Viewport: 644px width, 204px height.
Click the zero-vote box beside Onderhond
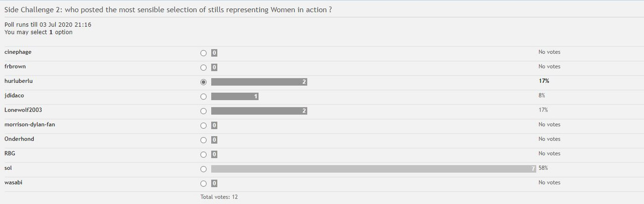[x=214, y=140]
